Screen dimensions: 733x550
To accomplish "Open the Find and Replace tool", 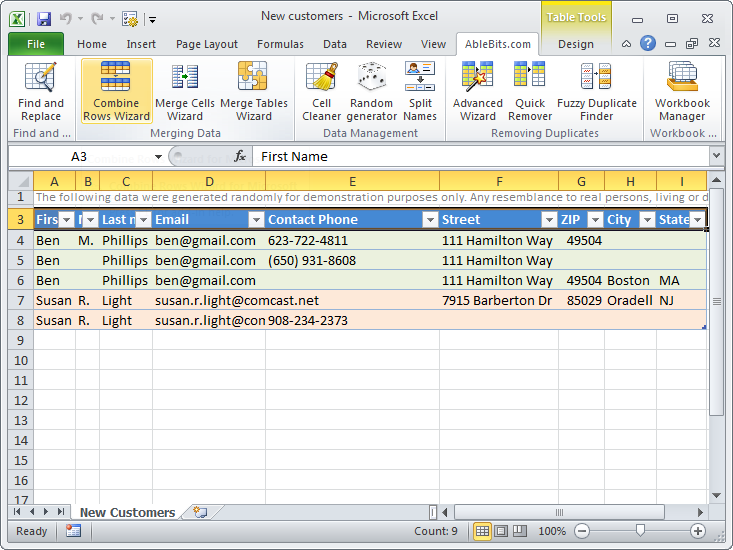I will click(x=41, y=92).
